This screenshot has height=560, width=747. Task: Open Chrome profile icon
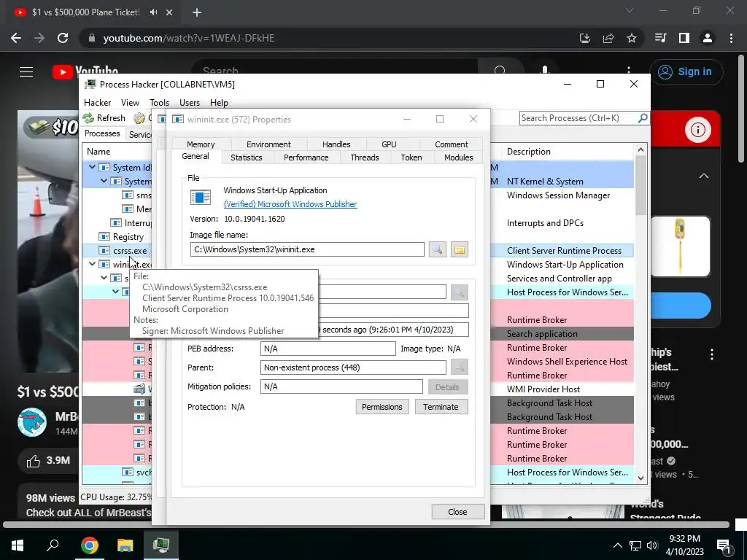point(708,38)
